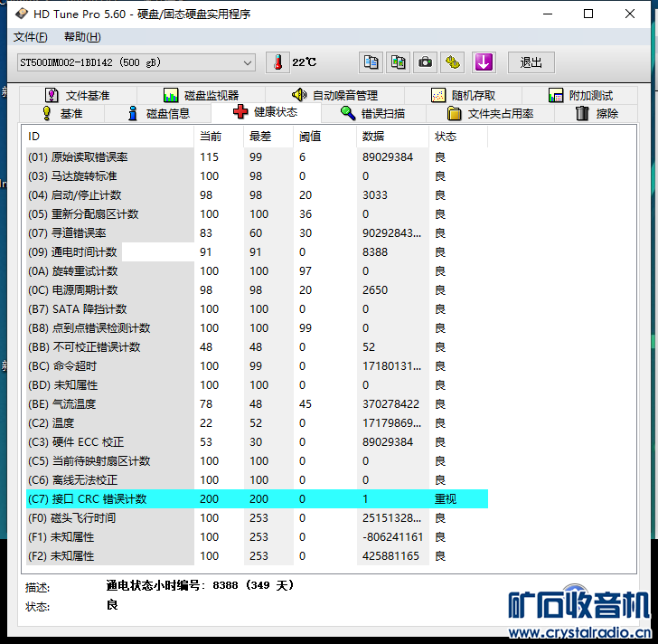Select the (01) 原始读取错误率 row
This screenshot has width=658, height=644.
pyautogui.click(x=257, y=157)
